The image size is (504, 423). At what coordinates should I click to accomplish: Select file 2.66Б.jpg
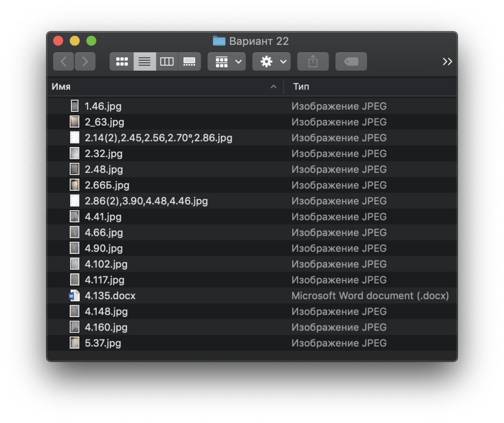(x=252, y=185)
